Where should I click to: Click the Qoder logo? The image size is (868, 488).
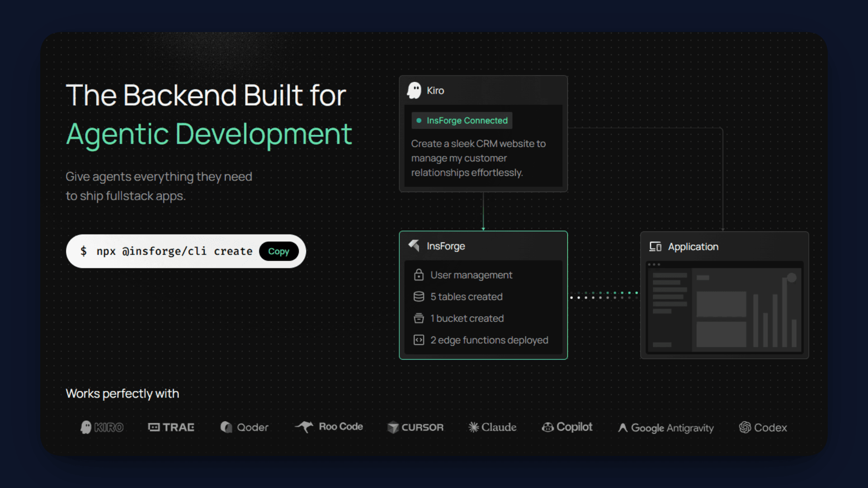click(x=244, y=427)
